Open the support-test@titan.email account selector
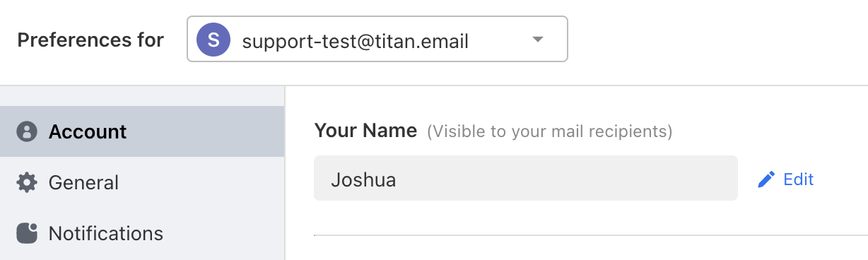 (377, 39)
